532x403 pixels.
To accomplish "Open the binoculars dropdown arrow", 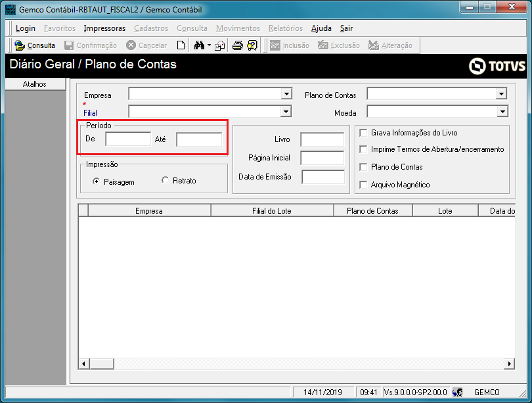I will click(209, 45).
